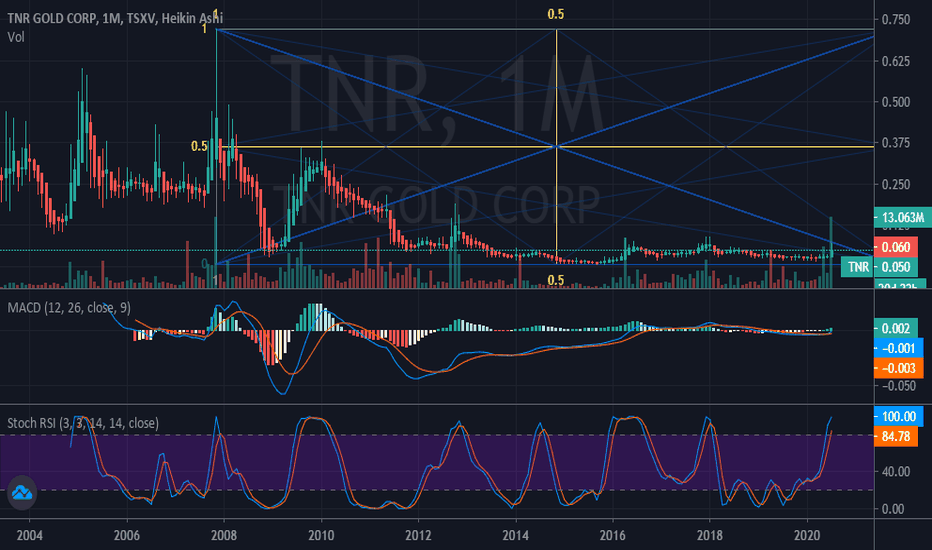Click the orange 84.78 Stoch RSI label
The width and height of the screenshot is (932, 550).
click(x=896, y=436)
